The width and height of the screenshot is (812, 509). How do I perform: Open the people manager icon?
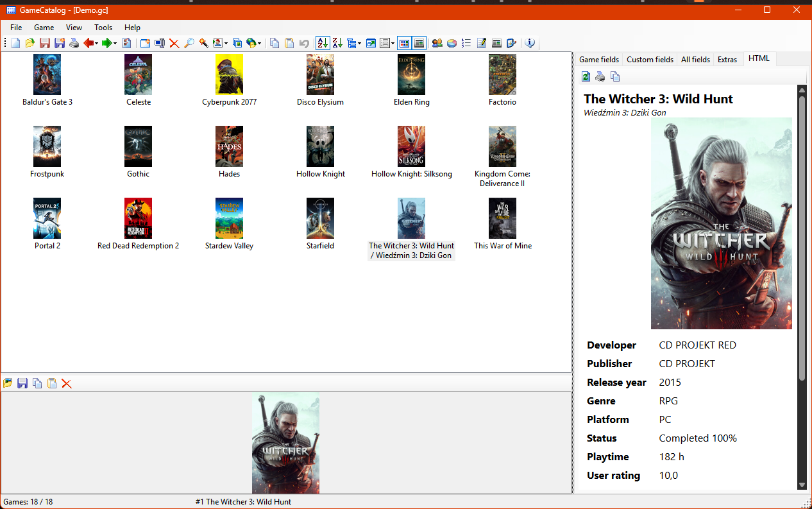(x=437, y=43)
